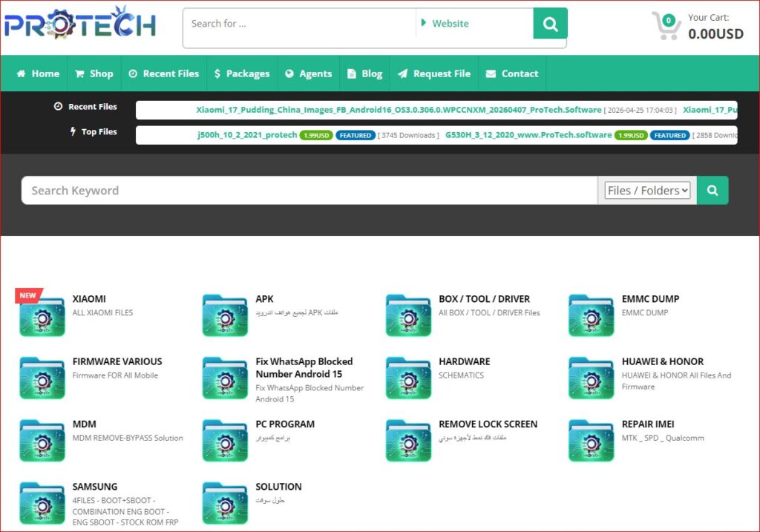Open the EMMC DUMP folder icon
Screen dimensions: 760x532
click(591, 316)
